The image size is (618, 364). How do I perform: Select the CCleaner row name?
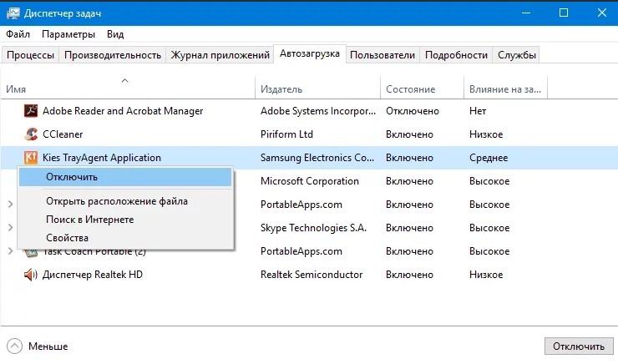point(63,134)
